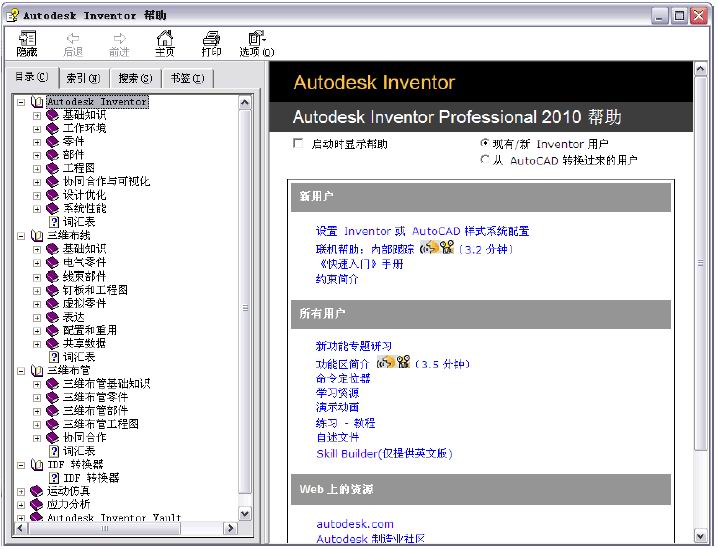Click the tree pane vertical scrollbar thumb

pyautogui.click(x=245, y=302)
